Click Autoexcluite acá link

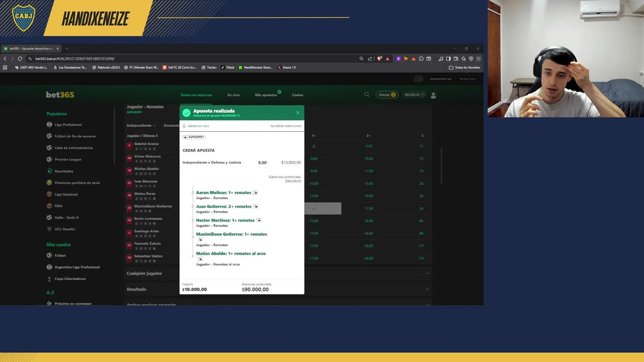(x=440, y=79)
